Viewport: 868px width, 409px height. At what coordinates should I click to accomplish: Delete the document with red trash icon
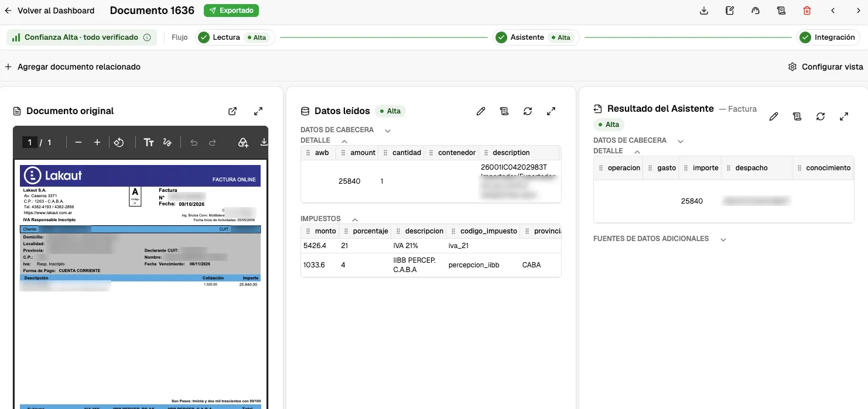tap(807, 11)
